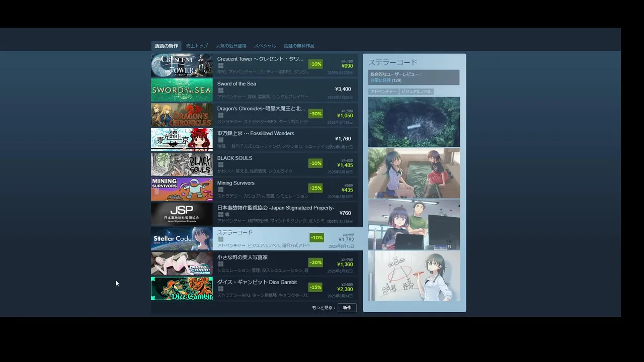
Task: Click the -25% badge for Mining Survivors
Action: click(x=315, y=188)
